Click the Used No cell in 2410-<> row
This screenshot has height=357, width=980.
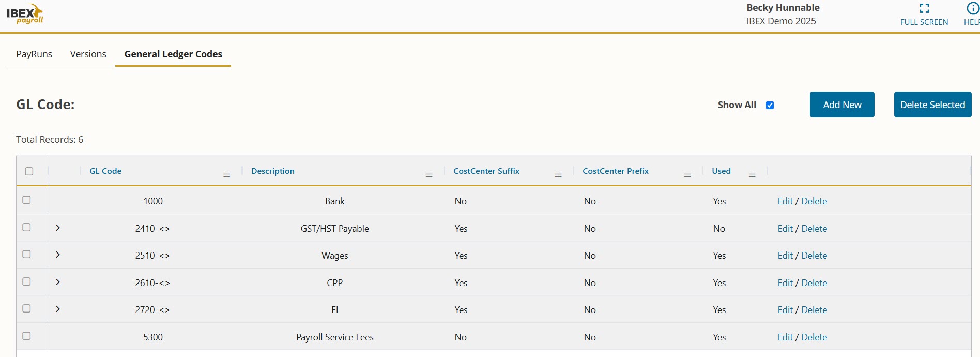(719, 229)
